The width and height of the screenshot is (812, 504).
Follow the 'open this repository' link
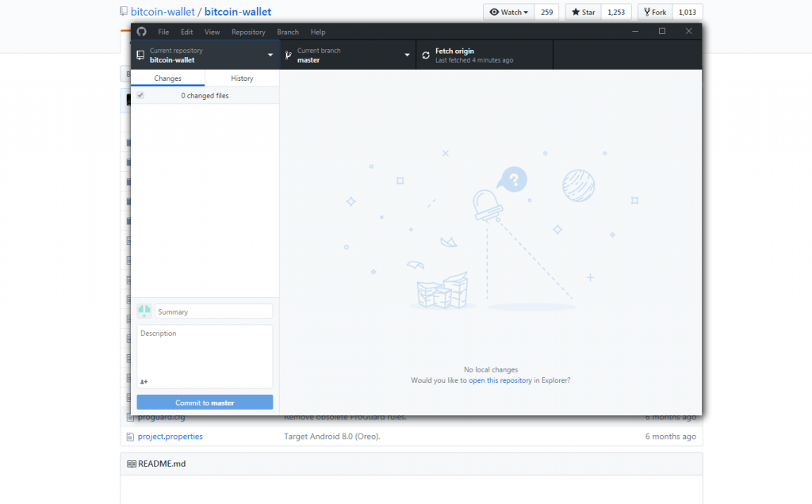tap(500, 380)
